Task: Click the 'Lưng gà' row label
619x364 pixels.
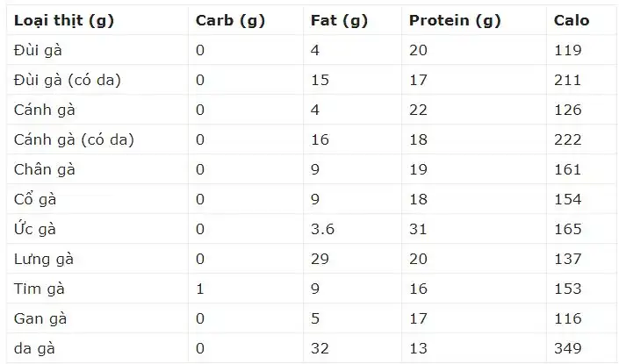Action: [x=44, y=259]
